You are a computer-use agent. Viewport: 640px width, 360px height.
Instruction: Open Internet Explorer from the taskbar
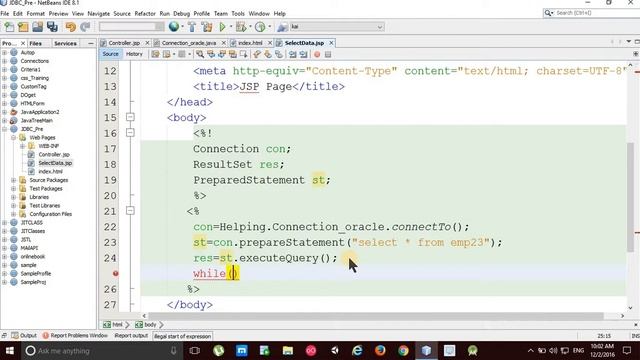coord(357,351)
